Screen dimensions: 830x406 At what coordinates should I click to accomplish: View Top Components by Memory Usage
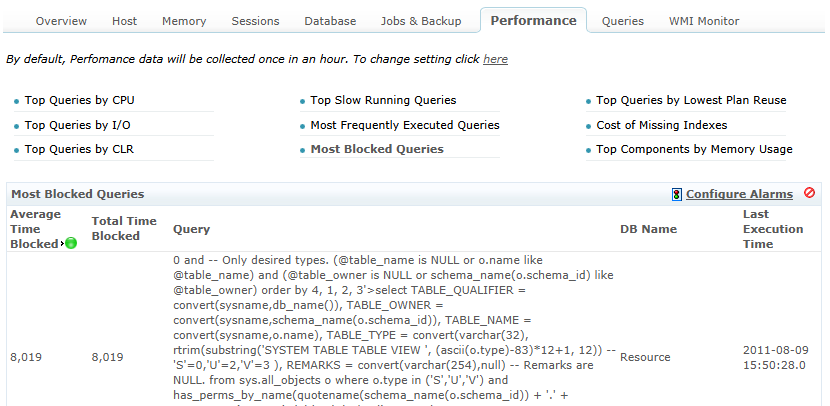pos(694,149)
